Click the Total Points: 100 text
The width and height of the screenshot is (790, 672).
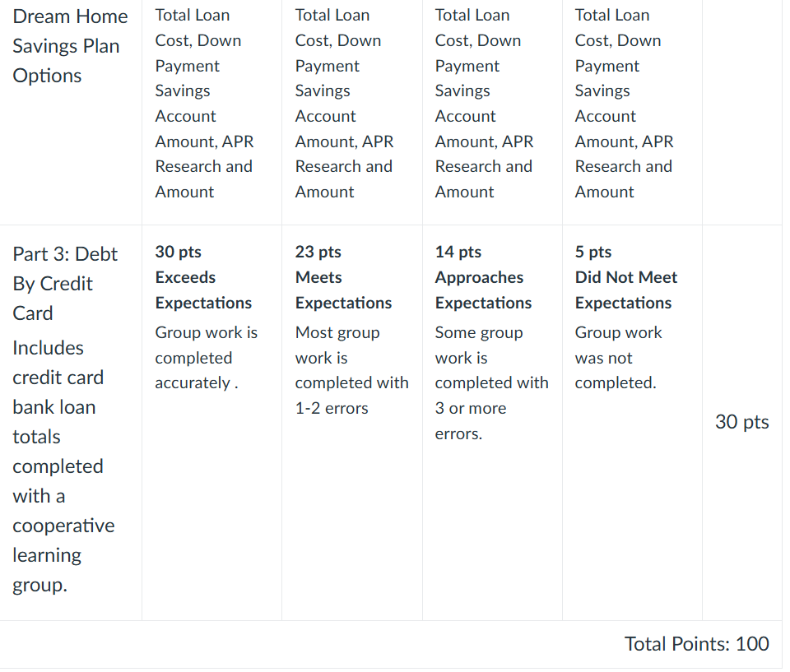696,644
